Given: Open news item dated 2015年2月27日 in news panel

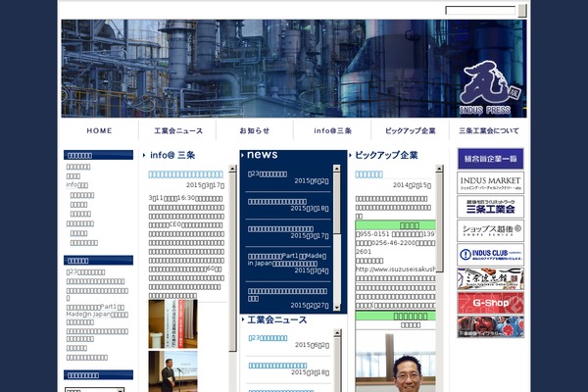Looking at the screenshot, I should pyautogui.click(x=287, y=294).
